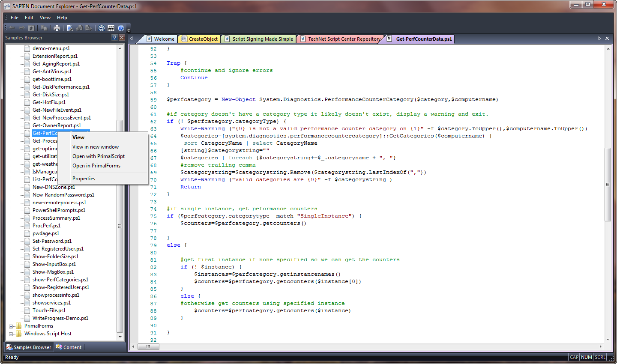Click the Refresh icon in toolbar
Screen dimensions: 617x364
(31, 28)
